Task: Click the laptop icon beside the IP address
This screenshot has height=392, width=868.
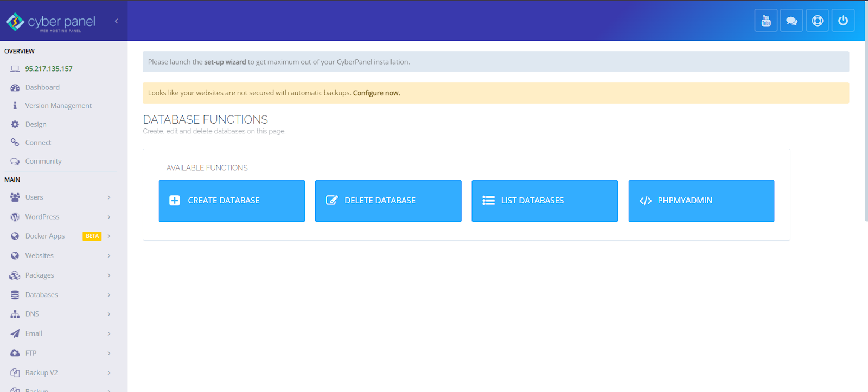Action: pos(15,69)
